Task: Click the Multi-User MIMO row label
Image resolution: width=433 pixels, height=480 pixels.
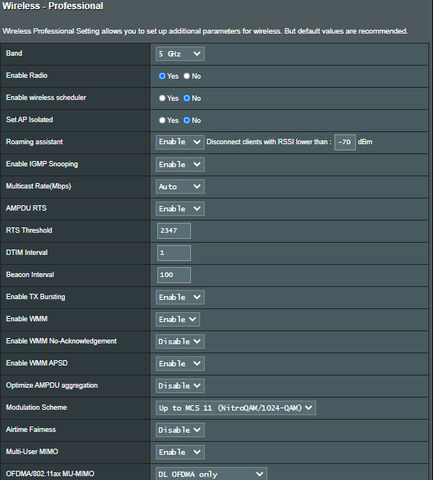Action: click(x=32, y=452)
